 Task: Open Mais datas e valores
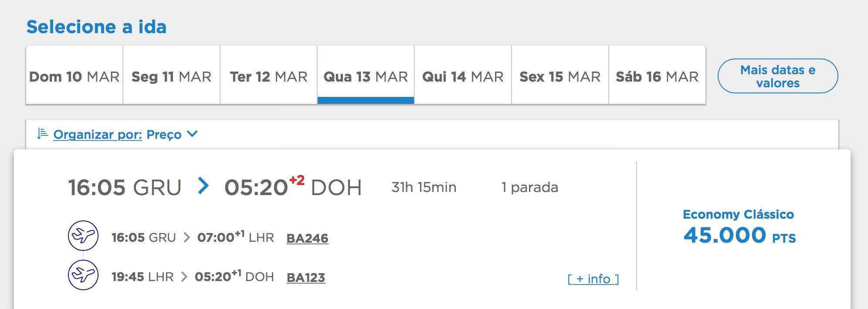point(778,76)
